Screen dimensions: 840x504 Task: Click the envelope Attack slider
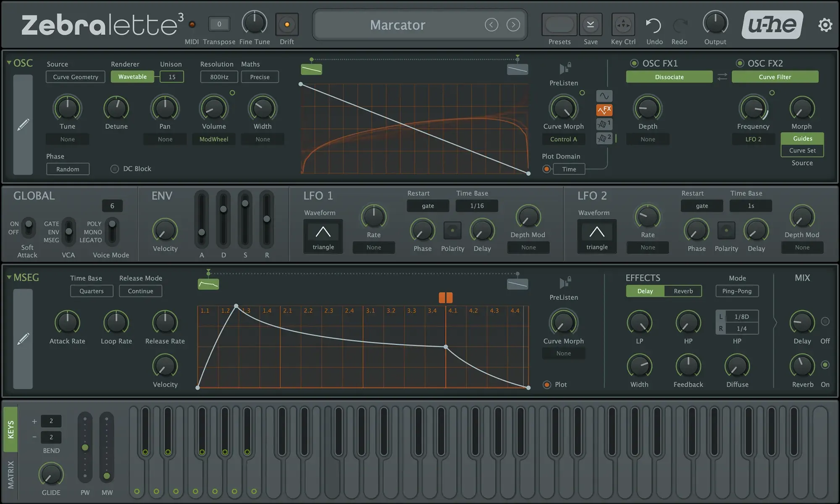coord(202,219)
